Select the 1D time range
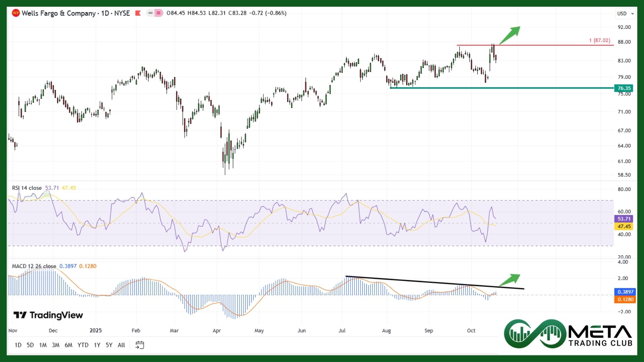The image size is (644, 362). click(x=18, y=345)
